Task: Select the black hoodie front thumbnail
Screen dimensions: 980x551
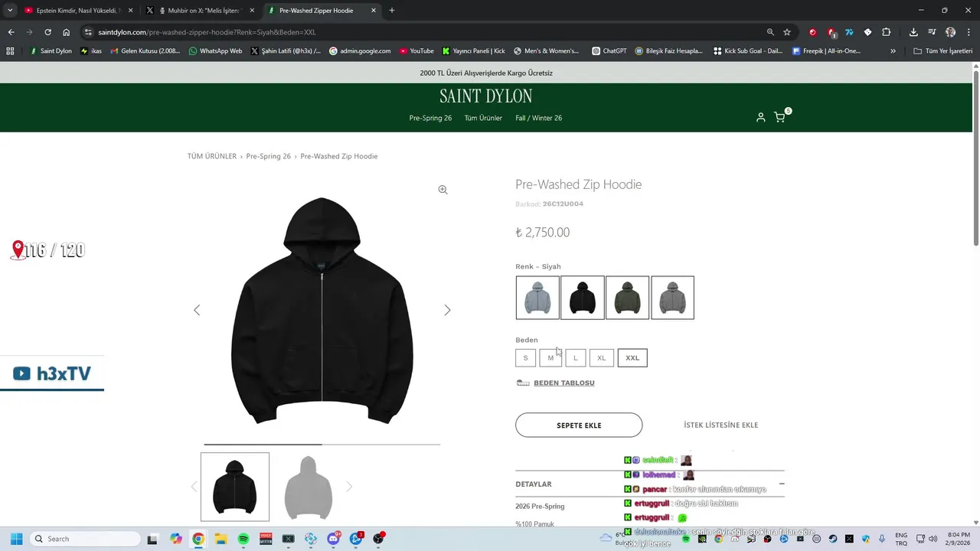Action: pyautogui.click(x=235, y=487)
